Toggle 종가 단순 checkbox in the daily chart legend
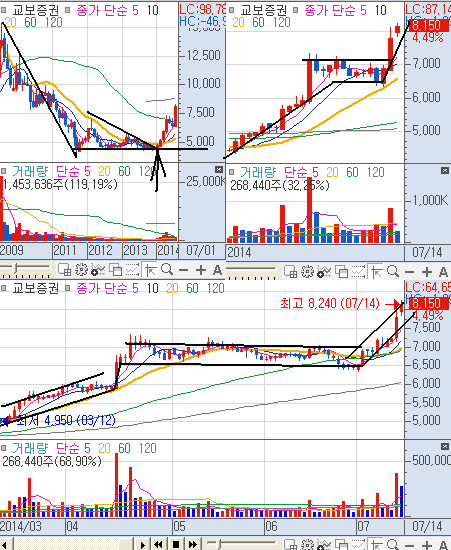The image size is (451, 550). click(68, 288)
